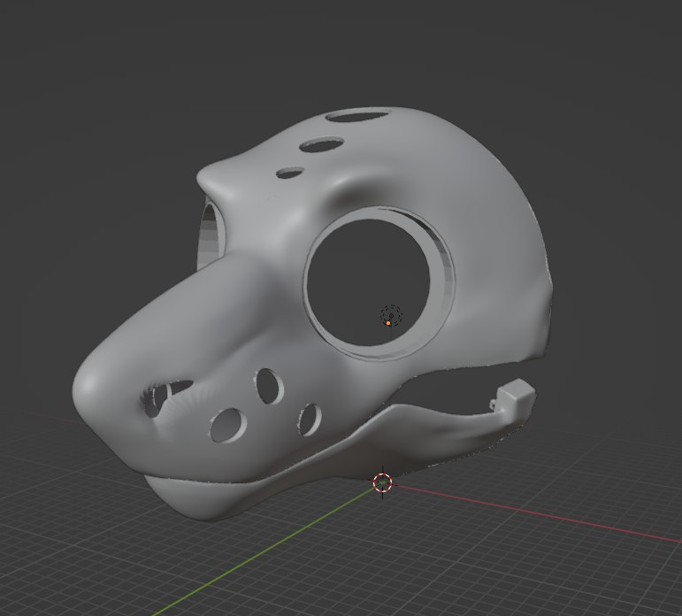
Task: Click the orange object origin dot
Action: coord(388,323)
